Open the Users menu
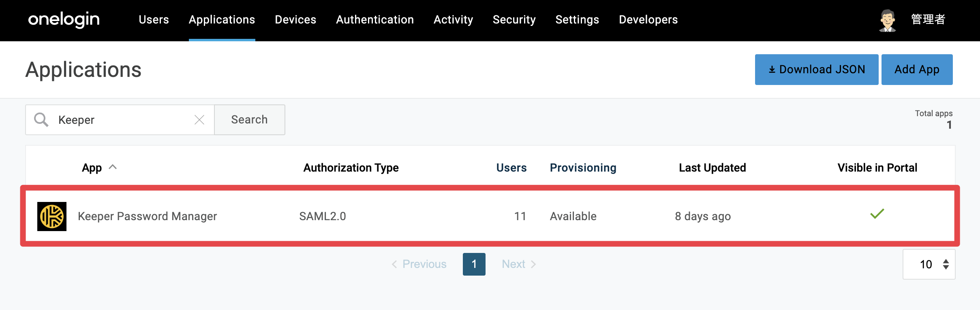 point(154,19)
